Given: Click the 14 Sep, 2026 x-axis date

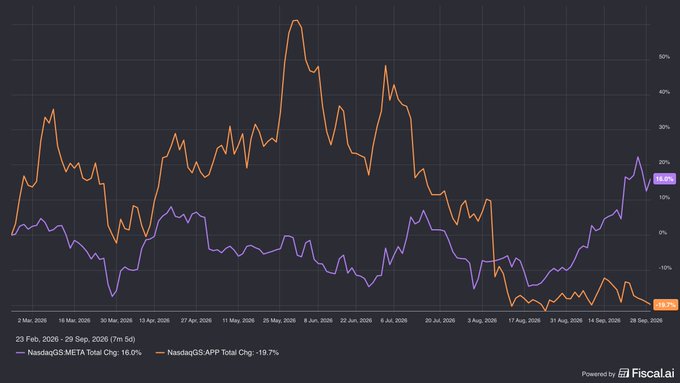Looking at the screenshot, I should pos(604,321).
